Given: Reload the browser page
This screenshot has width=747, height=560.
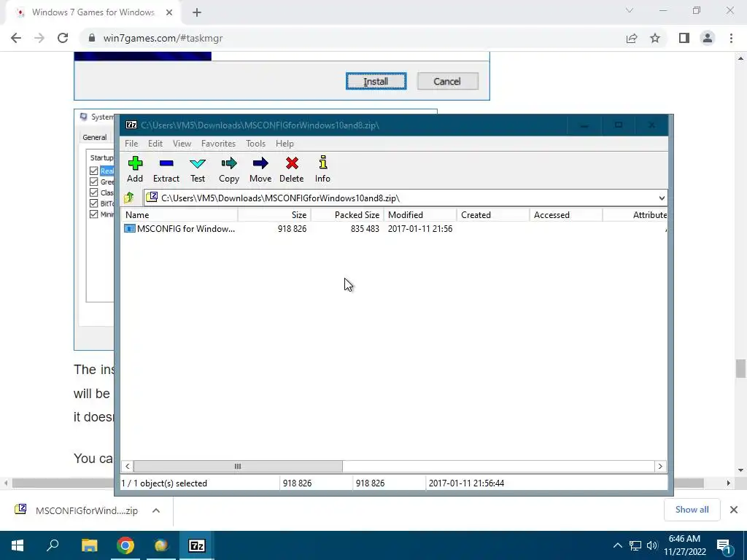Looking at the screenshot, I should click(x=63, y=38).
